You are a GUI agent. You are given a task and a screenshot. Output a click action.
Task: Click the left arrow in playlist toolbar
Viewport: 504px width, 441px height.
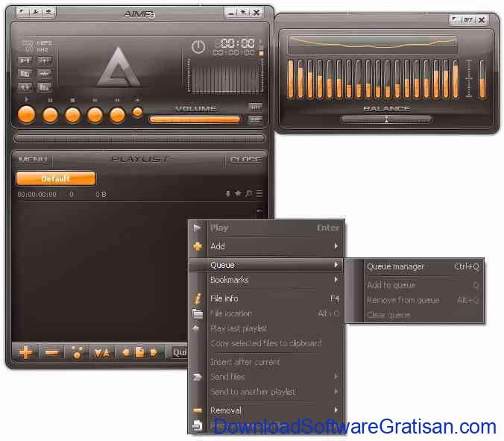pyautogui.click(x=126, y=353)
